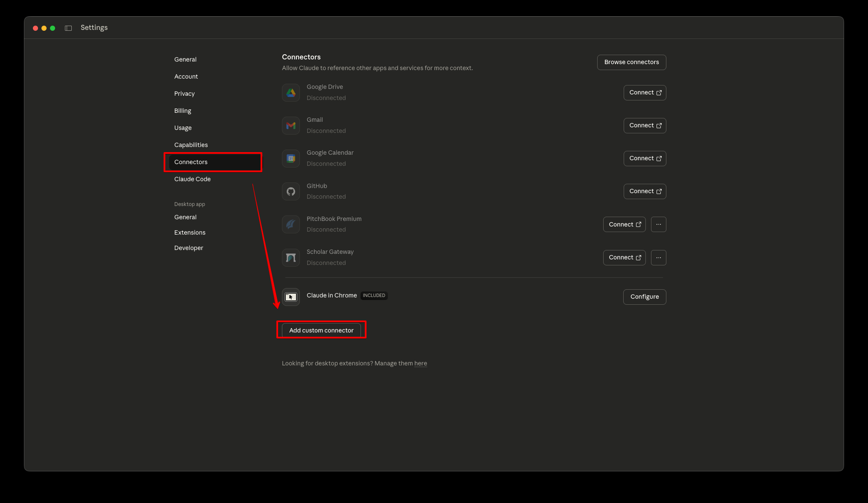This screenshot has width=868, height=503.
Task: Open Capabilities settings
Action: (191, 145)
